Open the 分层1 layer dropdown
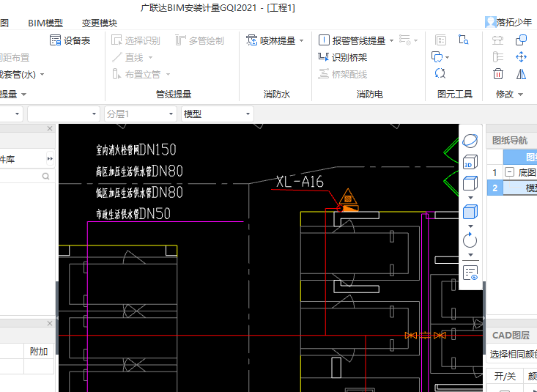The width and height of the screenshot is (537, 392). click(141, 114)
